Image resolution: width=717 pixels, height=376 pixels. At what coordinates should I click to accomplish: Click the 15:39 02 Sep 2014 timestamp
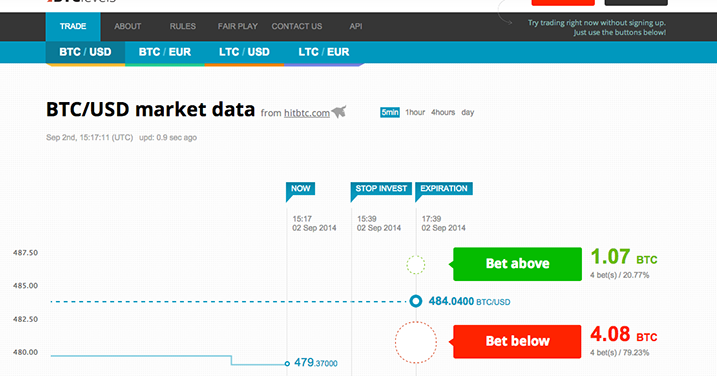[379, 223]
